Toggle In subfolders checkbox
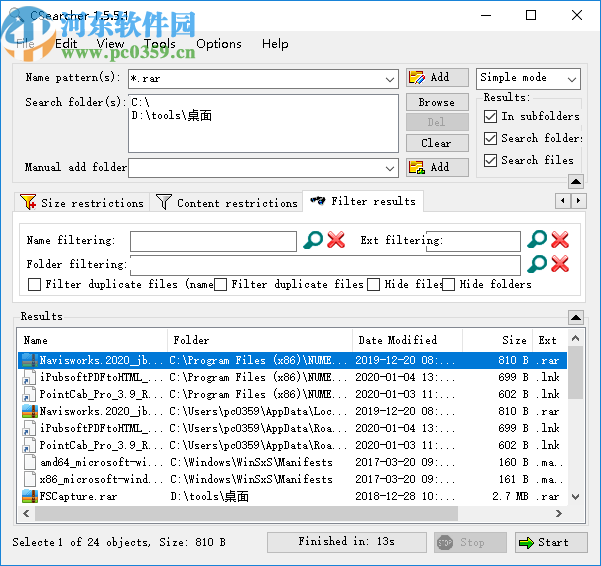This screenshot has width=601, height=566. tap(491, 116)
